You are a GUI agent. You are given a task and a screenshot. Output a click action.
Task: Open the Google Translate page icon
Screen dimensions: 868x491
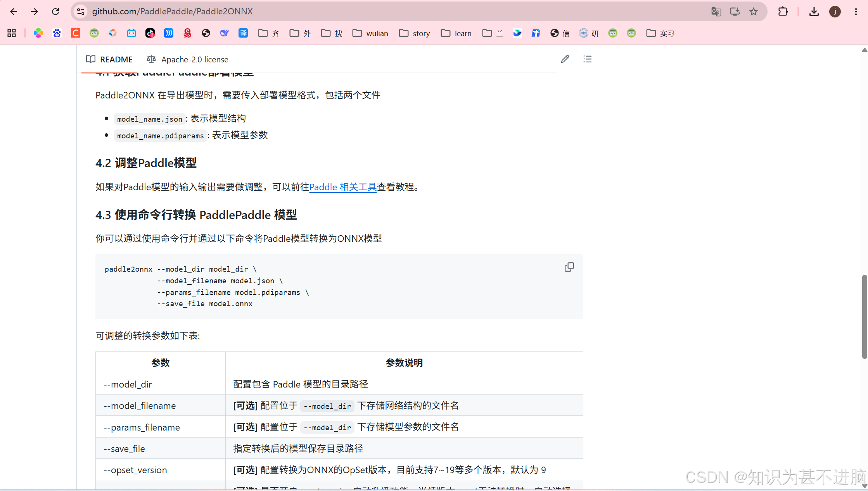point(716,12)
